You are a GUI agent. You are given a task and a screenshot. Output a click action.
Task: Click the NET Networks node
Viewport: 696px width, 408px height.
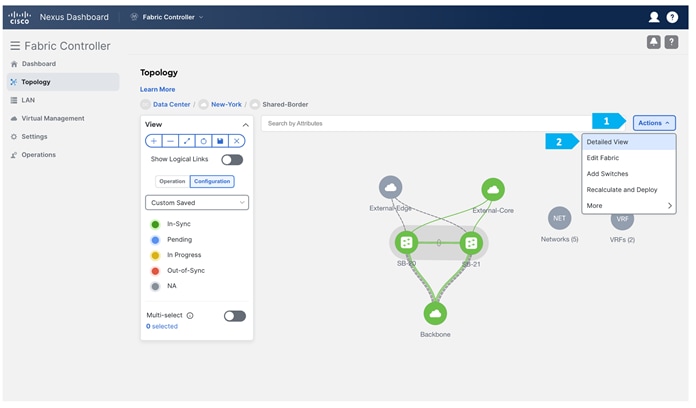click(x=559, y=218)
